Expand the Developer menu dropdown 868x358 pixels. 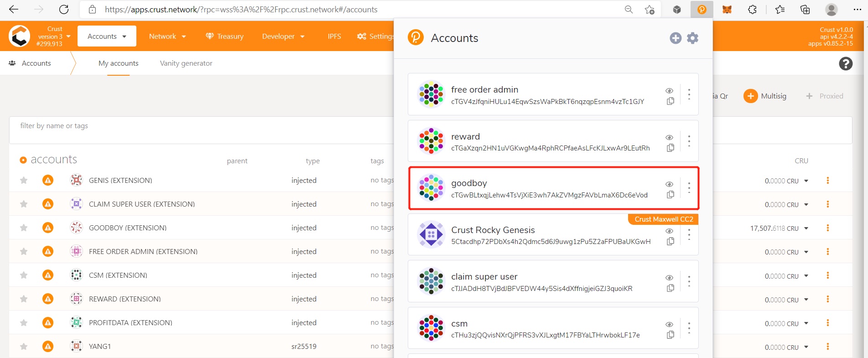point(283,36)
